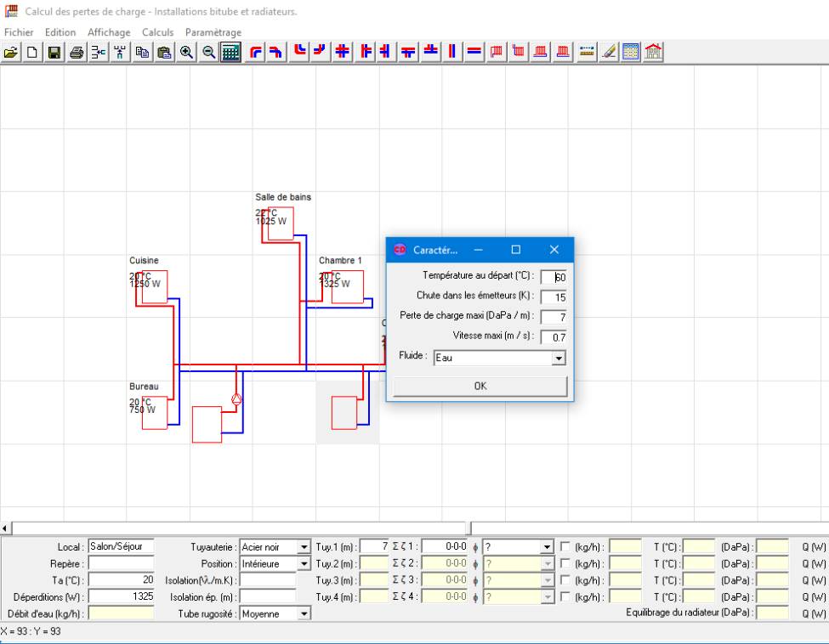
Task: Select the wall radiator drawing tool
Action: point(497,52)
